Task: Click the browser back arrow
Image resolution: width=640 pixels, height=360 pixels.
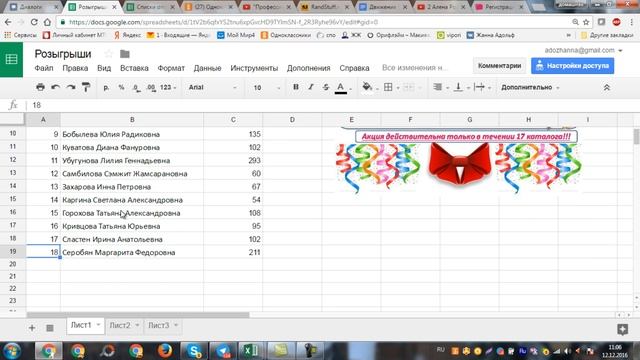Action: [8, 22]
